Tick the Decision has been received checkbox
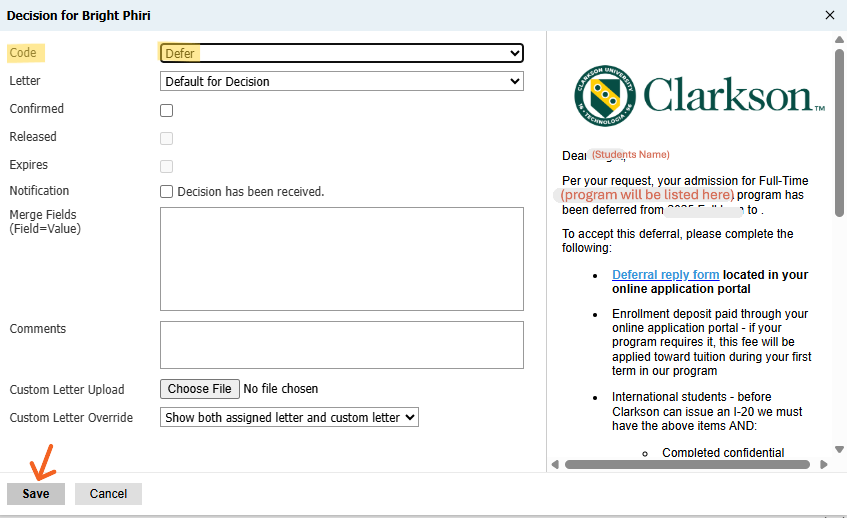This screenshot has width=847, height=518. pyautogui.click(x=167, y=192)
